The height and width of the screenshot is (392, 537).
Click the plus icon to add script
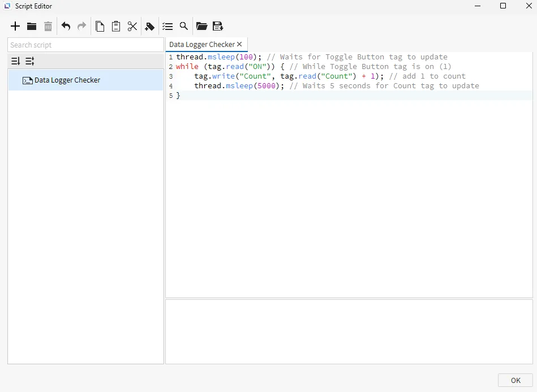click(15, 26)
